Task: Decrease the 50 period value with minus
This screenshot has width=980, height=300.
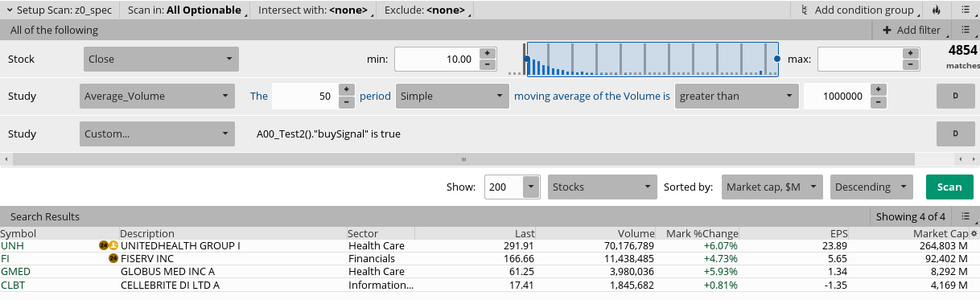Action: (346, 102)
